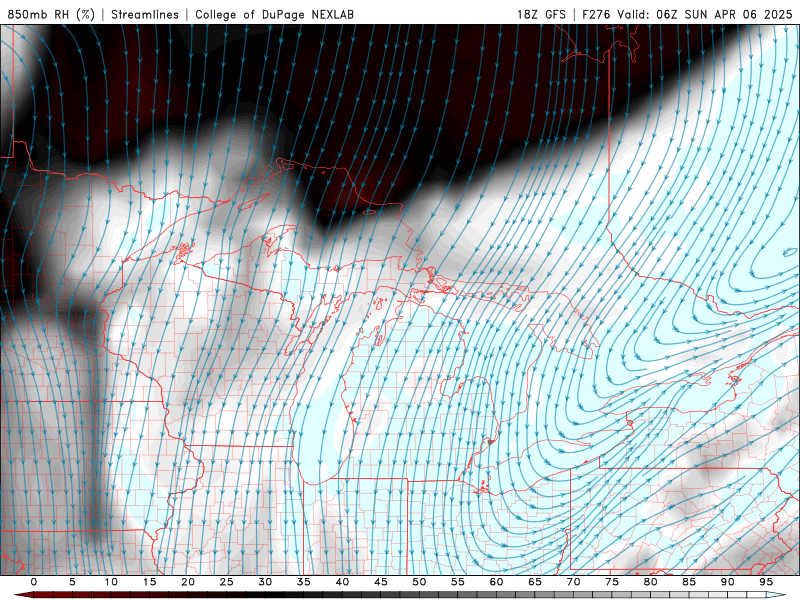Select the "55" percent legend label

tap(458, 582)
